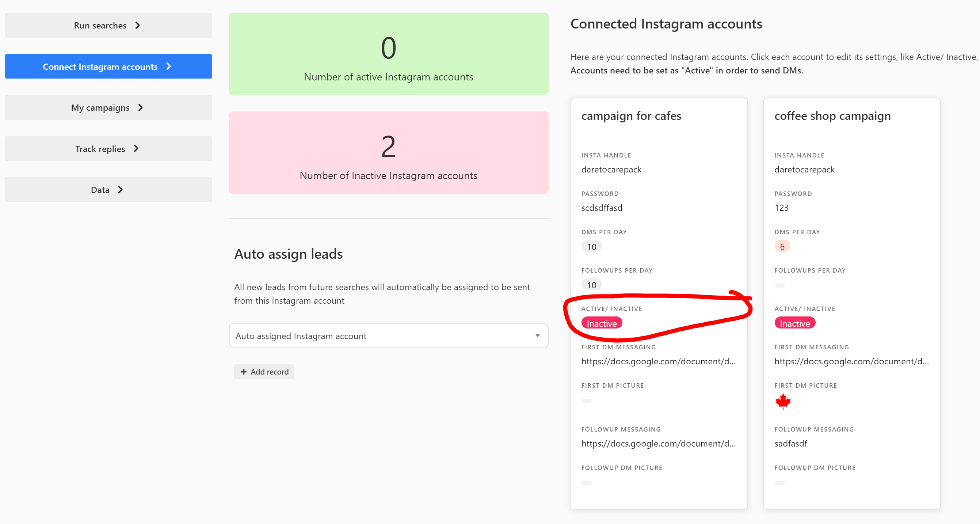The image size is (980, 524).
Task: Click the plus icon on Add record
Action: [x=244, y=372]
